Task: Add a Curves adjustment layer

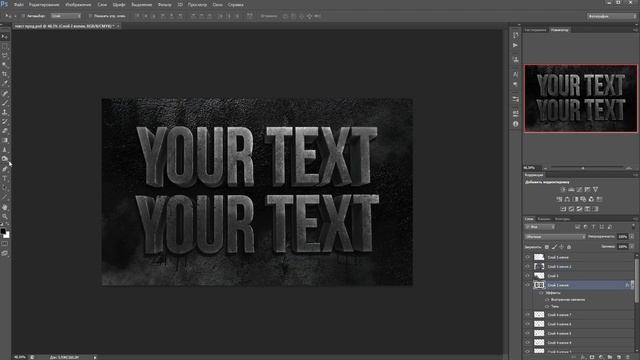Action: pyautogui.click(x=579, y=189)
